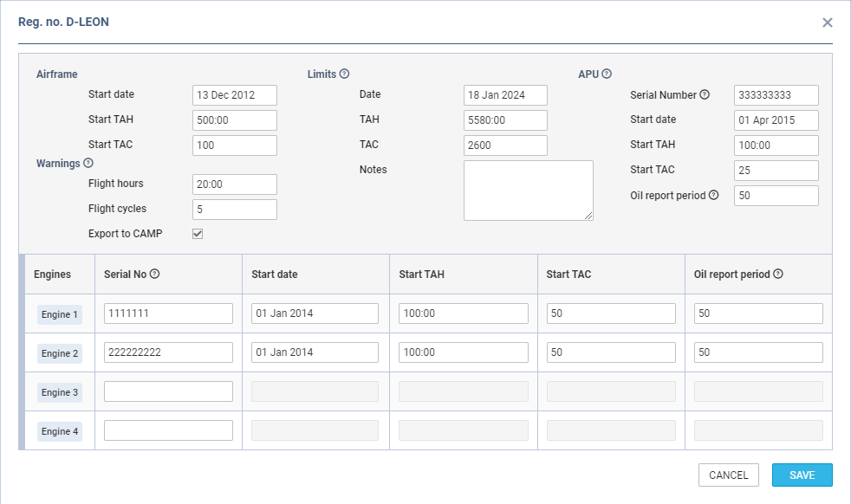Click the Limits TAH field

tap(505, 120)
